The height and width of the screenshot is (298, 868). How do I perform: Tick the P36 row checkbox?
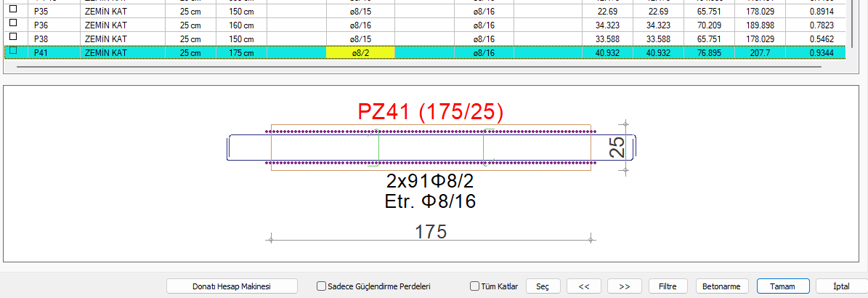point(12,25)
